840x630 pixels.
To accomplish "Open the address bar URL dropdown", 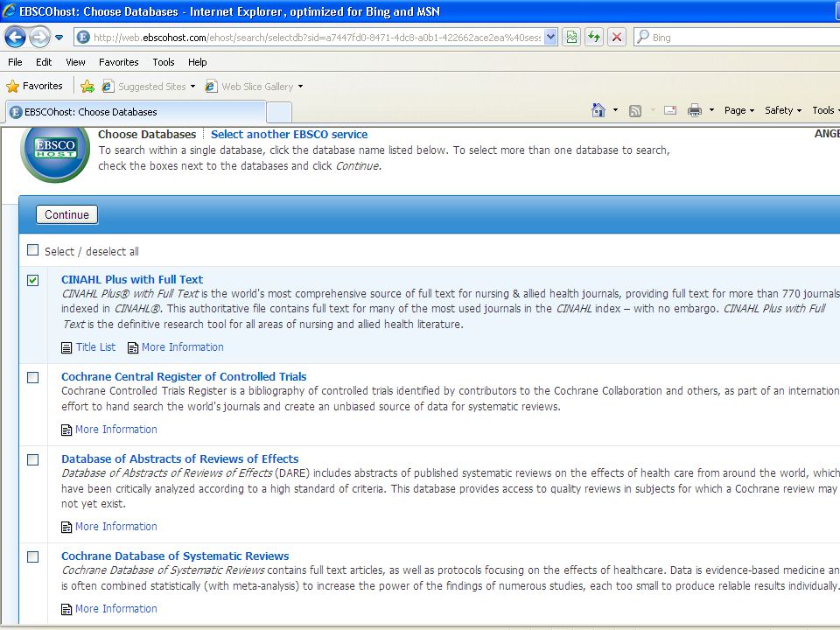I will [550, 37].
